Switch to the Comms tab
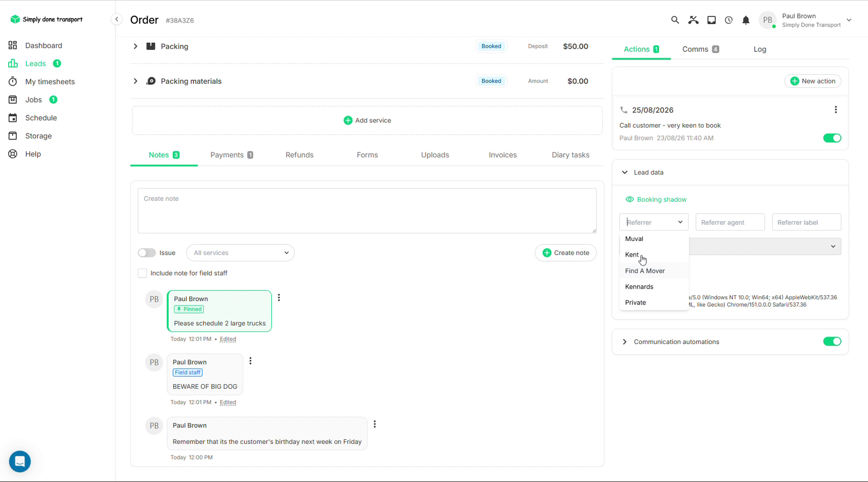Viewport: 868px width, 482px height. pyautogui.click(x=700, y=49)
